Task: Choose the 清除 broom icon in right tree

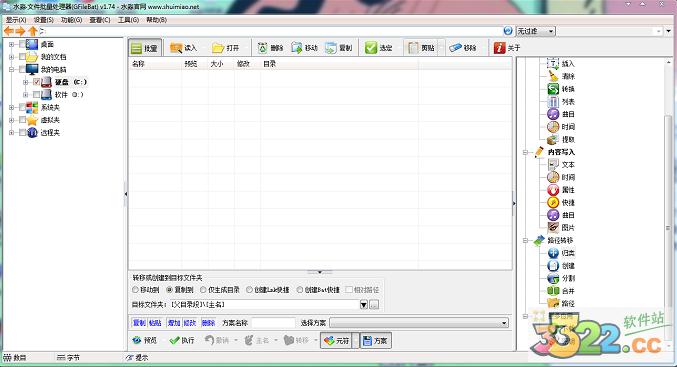Action: (x=553, y=76)
